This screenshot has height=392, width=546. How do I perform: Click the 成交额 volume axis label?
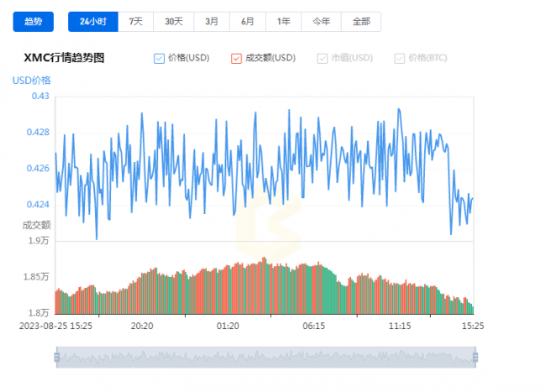coord(37,226)
